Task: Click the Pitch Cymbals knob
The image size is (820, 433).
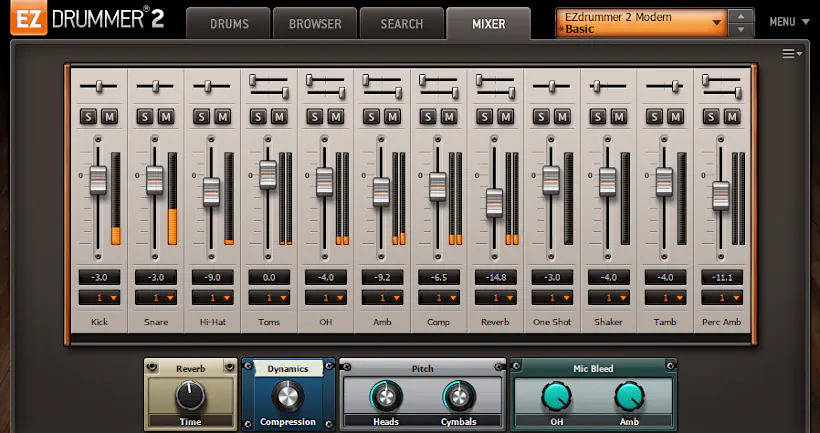Action: pos(459,396)
